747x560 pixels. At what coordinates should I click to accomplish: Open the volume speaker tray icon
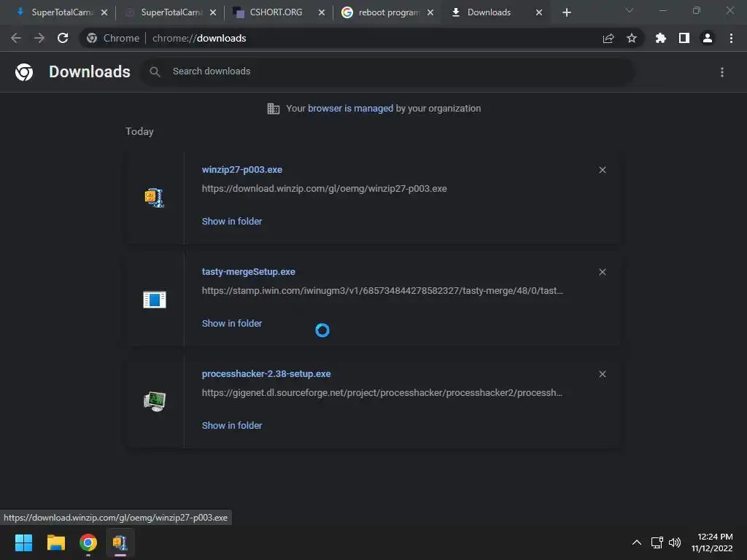point(675,542)
